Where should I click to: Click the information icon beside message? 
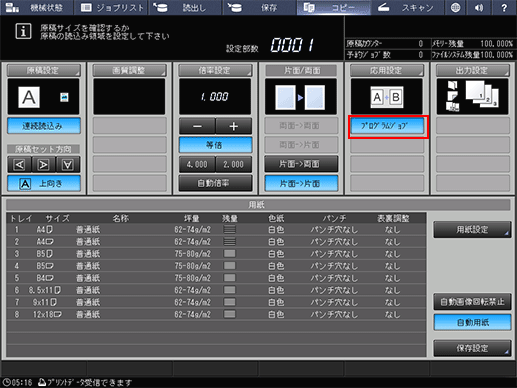[x=23, y=31]
